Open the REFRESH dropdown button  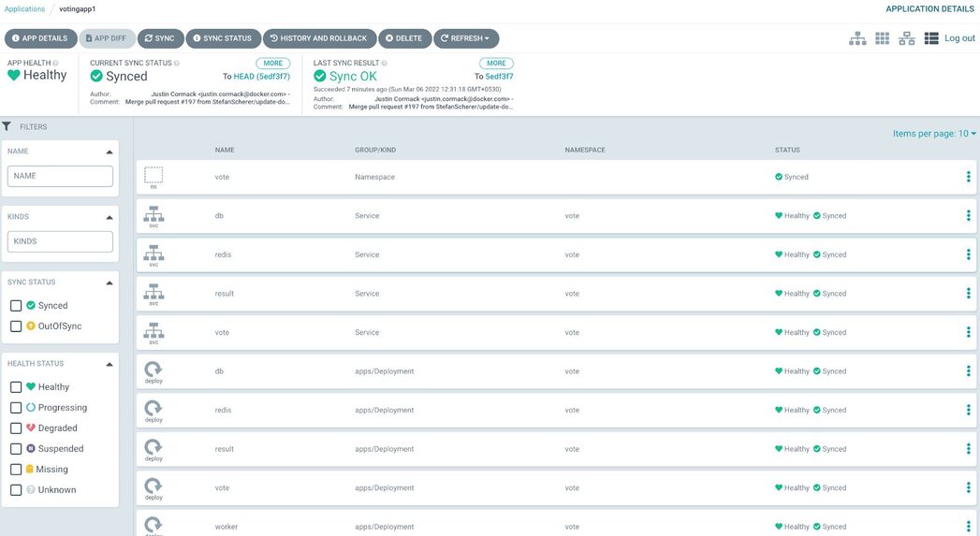pyautogui.click(x=465, y=38)
